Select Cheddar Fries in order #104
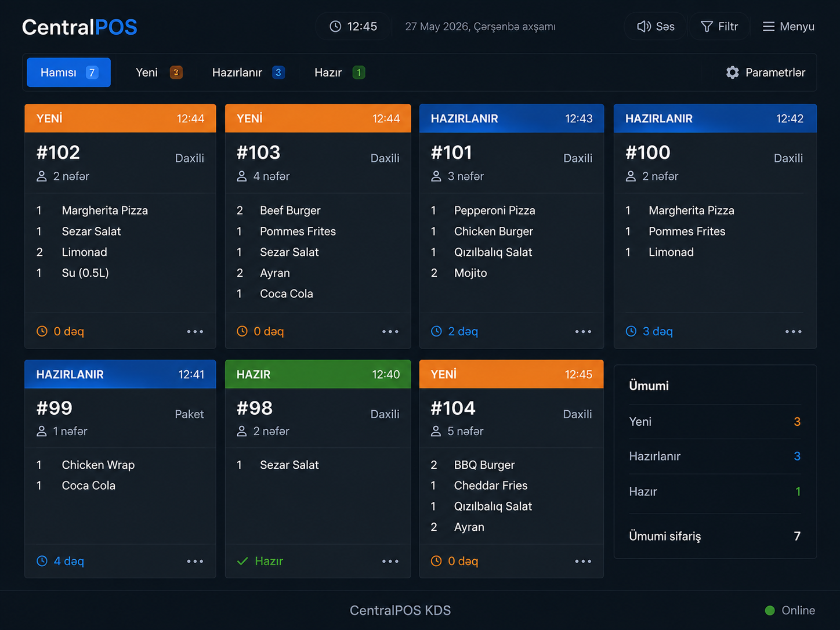This screenshot has height=630, width=840. 491,486
